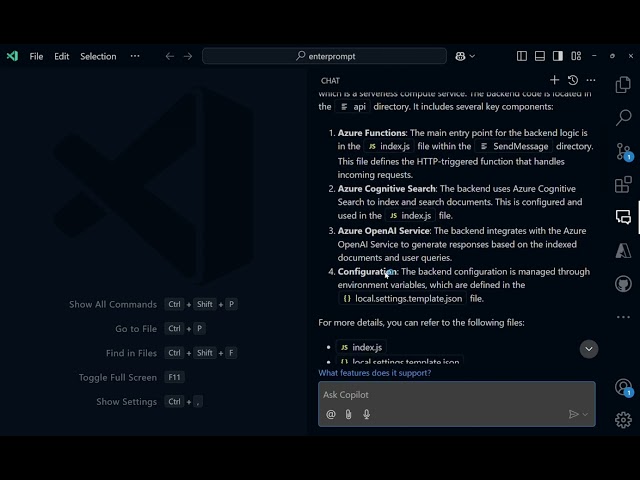Viewport: 640px width, 480px height.
Task: Go forward with the right arrow
Action: [188, 56]
